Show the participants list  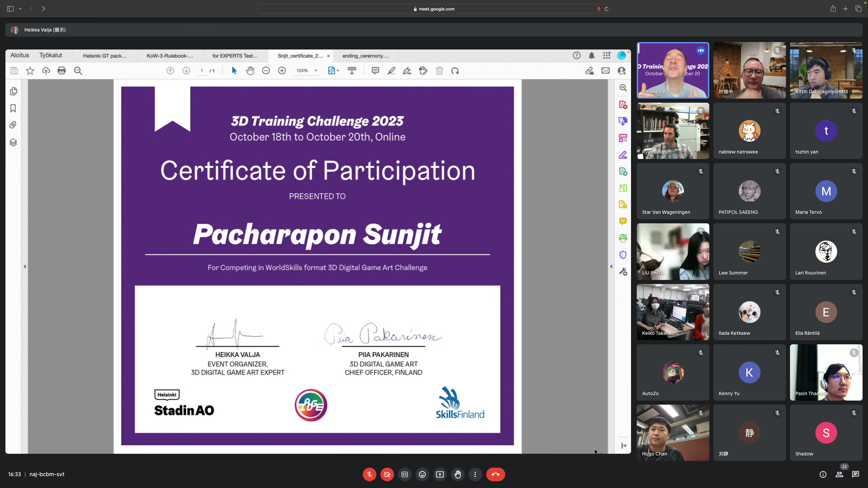pyautogui.click(x=839, y=474)
